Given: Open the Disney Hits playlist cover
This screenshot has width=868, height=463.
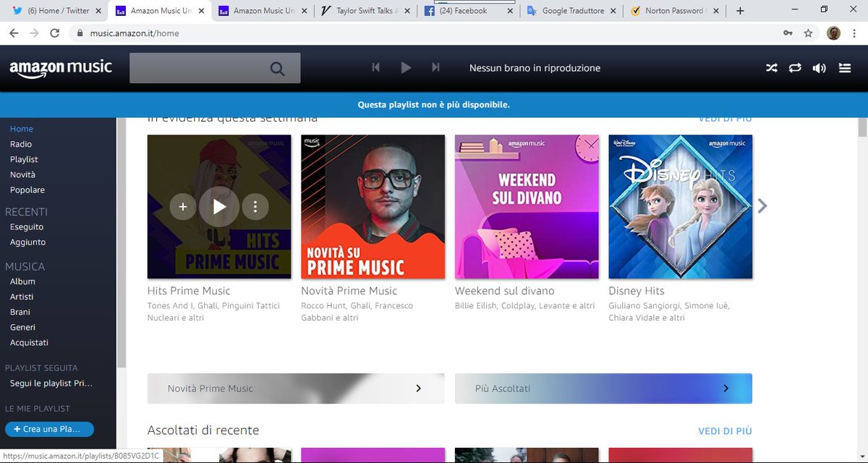Looking at the screenshot, I should (681, 207).
